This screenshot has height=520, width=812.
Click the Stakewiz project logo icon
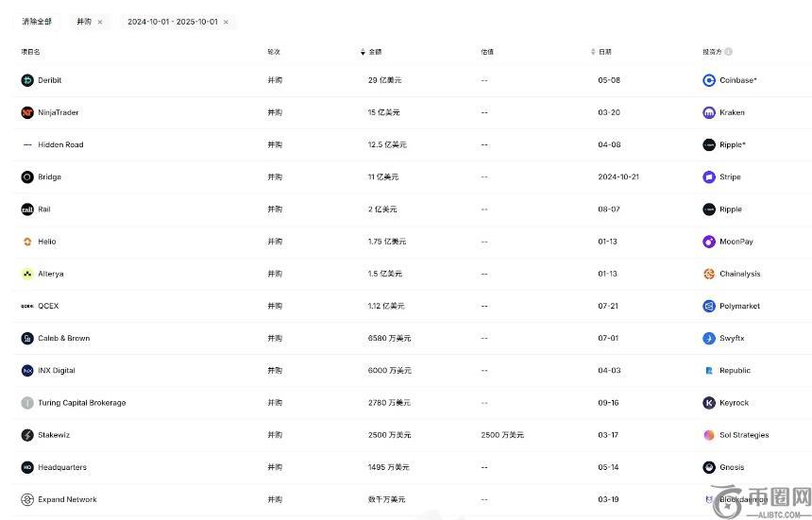27,435
